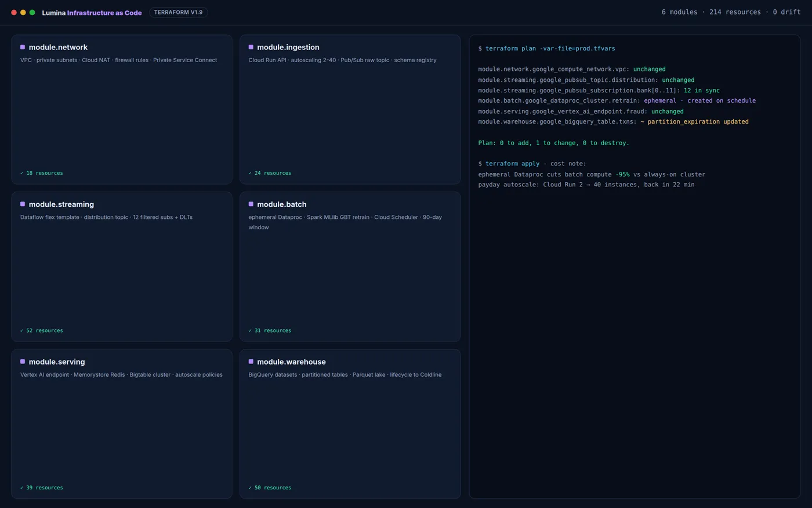Image resolution: width=812 pixels, height=508 pixels.
Task: Open the module.batch card title
Action: (x=282, y=204)
